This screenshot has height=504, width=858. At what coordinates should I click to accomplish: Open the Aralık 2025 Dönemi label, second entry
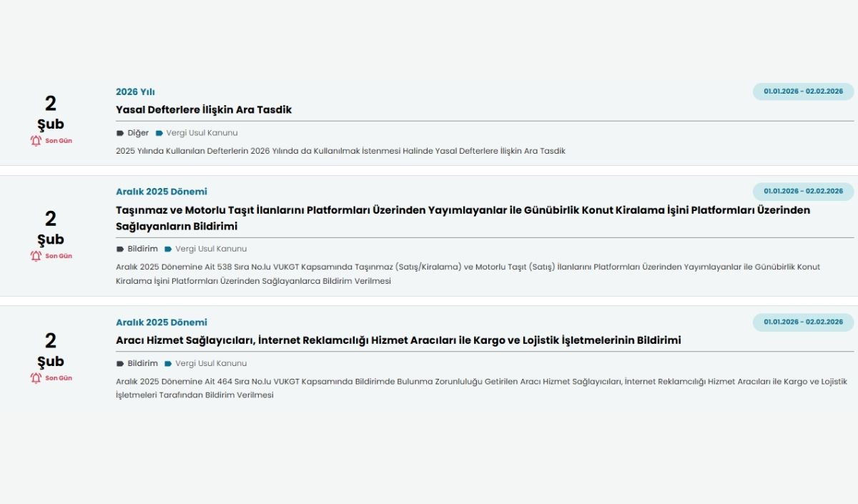[162, 191]
